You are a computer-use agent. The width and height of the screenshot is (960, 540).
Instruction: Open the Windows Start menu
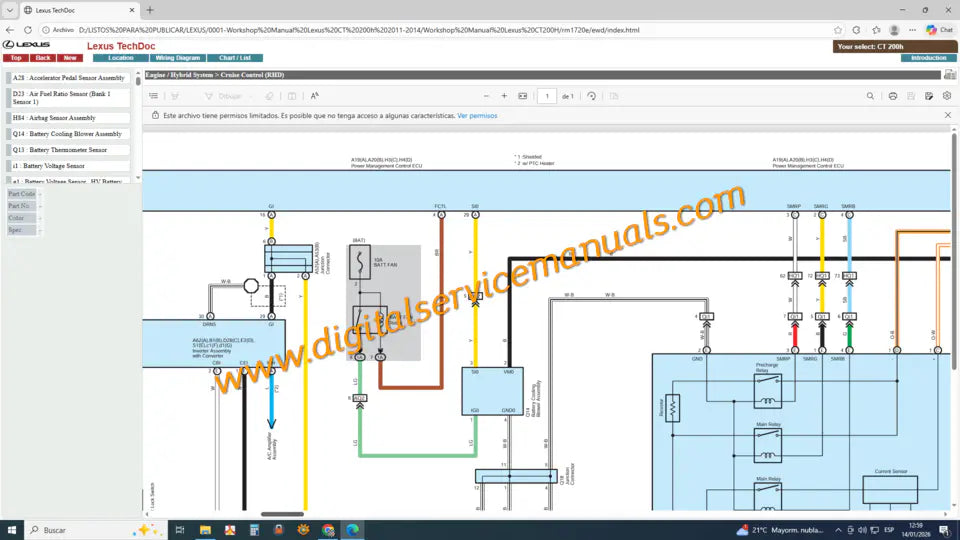pyautogui.click(x=12, y=530)
